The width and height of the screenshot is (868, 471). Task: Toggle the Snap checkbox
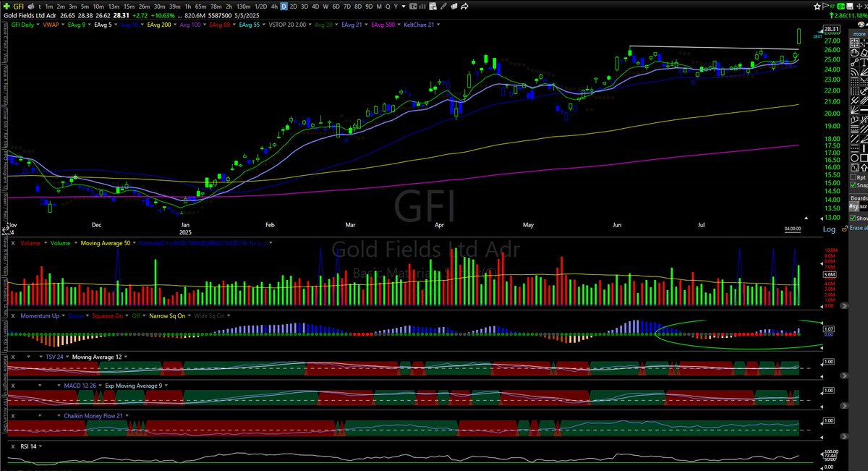pyautogui.click(x=854, y=184)
